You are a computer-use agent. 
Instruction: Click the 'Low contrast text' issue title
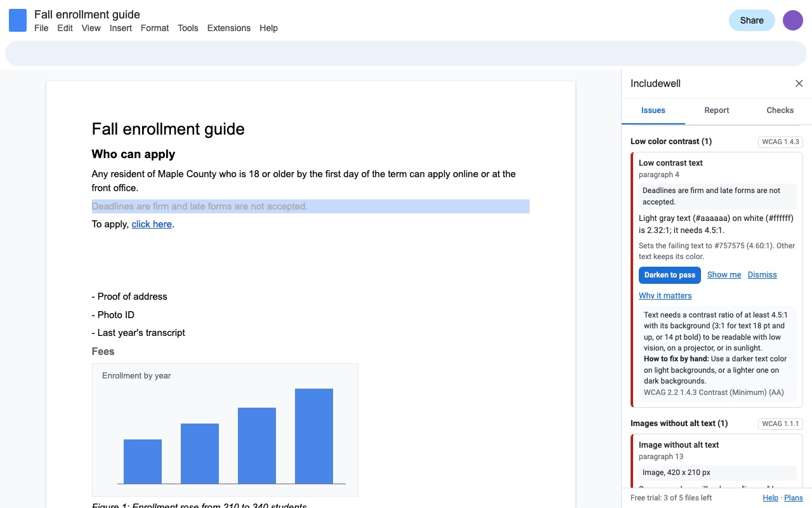coord(671,163)
